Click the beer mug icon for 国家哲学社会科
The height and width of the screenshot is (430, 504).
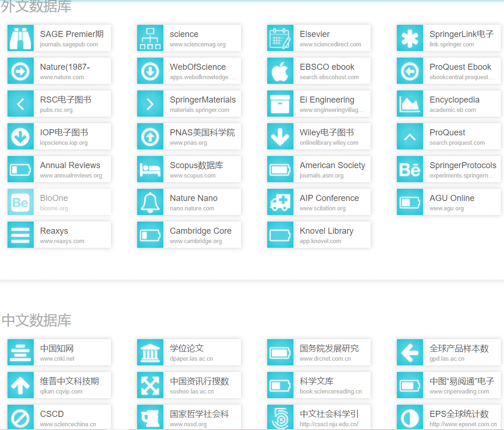[x=150, y=417]
